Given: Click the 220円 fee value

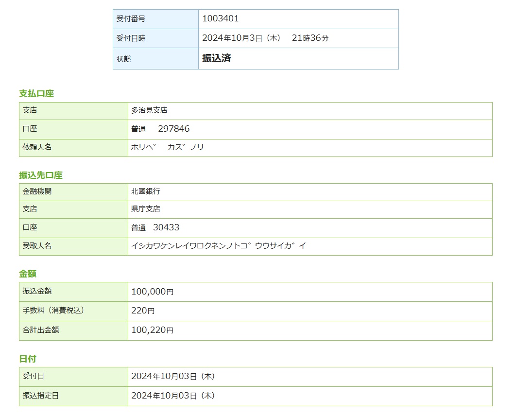Looking at the screenshot, I should (143, 311).
